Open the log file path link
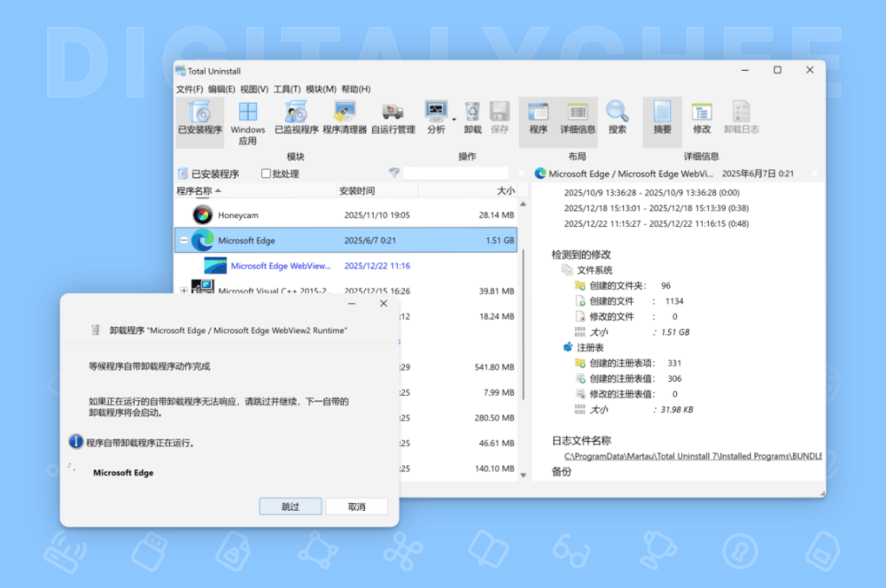 pyautogui.click(x=693, y=456)
